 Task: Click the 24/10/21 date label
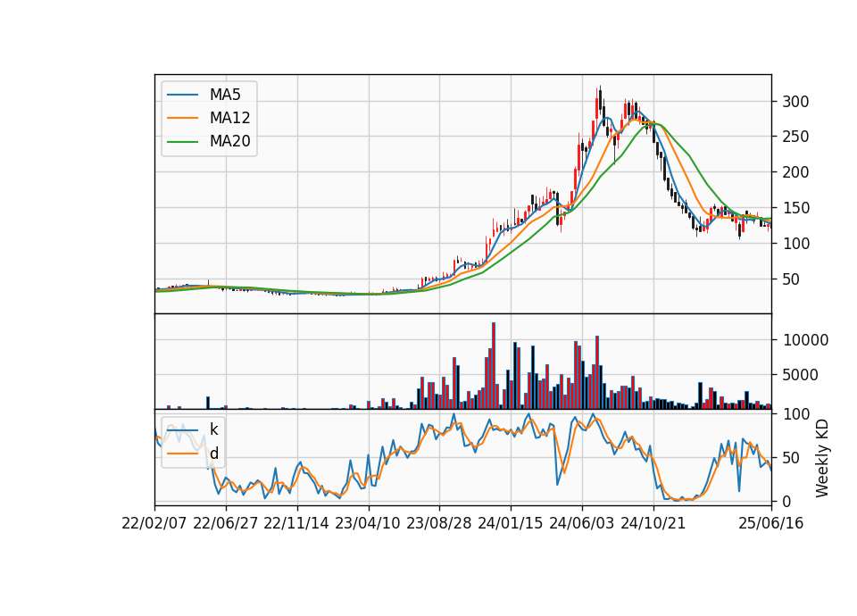point(653,523)
